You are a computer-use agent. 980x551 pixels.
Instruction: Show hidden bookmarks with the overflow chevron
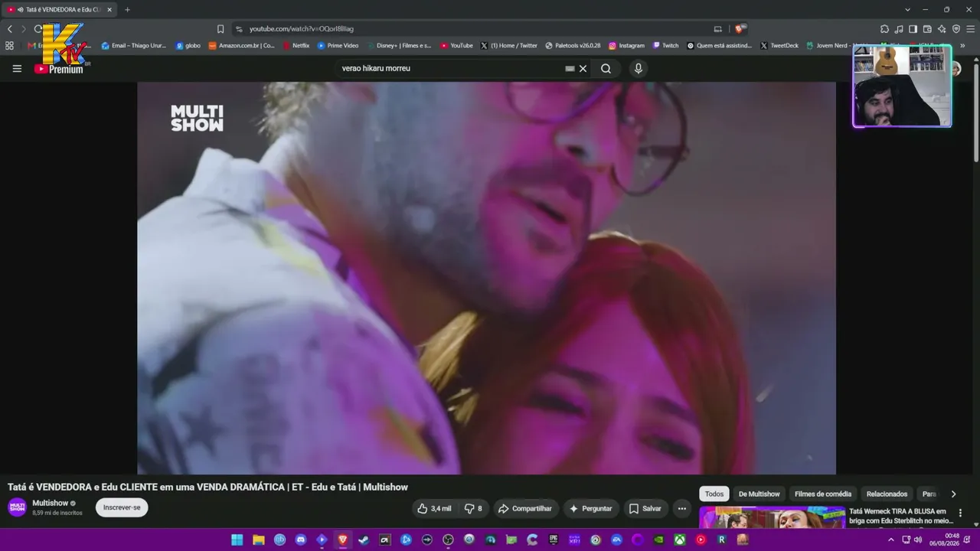pyautogui.click(x=962, y=45)
